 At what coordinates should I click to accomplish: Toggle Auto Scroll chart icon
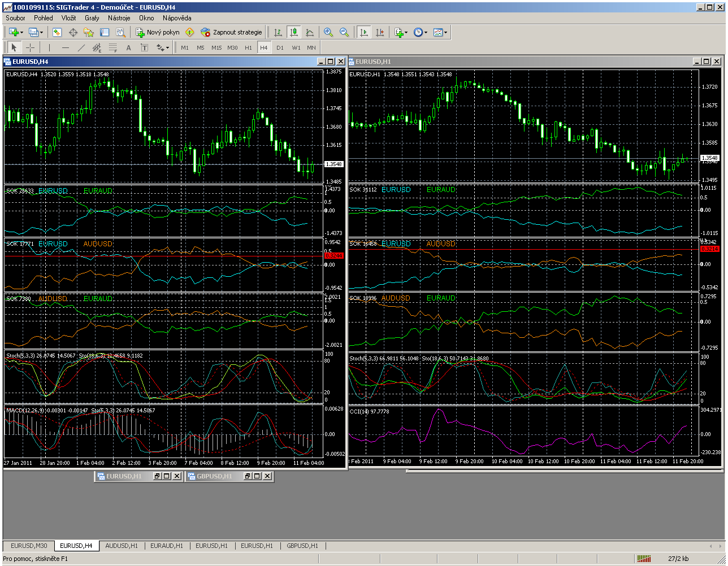pos(364,32)
